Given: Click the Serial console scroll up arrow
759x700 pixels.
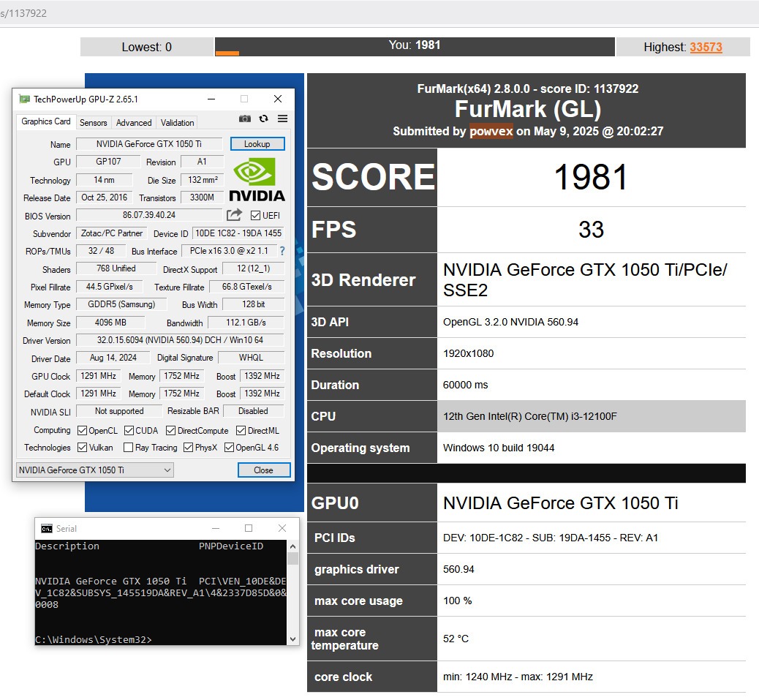Looking at the screenshot, I should [292, 546].
